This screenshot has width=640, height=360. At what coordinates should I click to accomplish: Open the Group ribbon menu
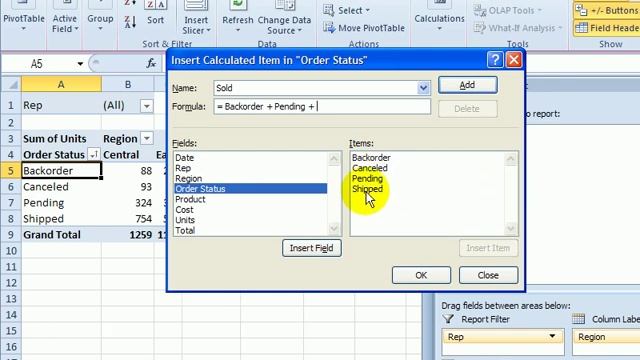point(100,18)
